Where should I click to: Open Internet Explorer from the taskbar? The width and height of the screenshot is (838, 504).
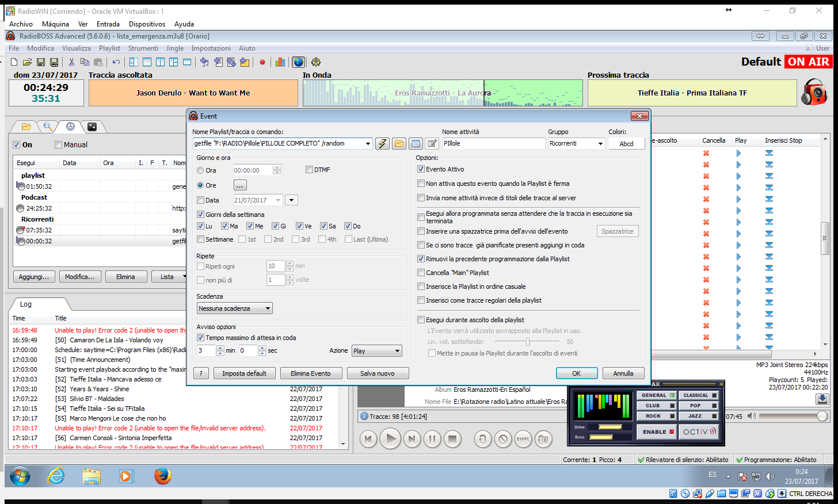point(56,476)
